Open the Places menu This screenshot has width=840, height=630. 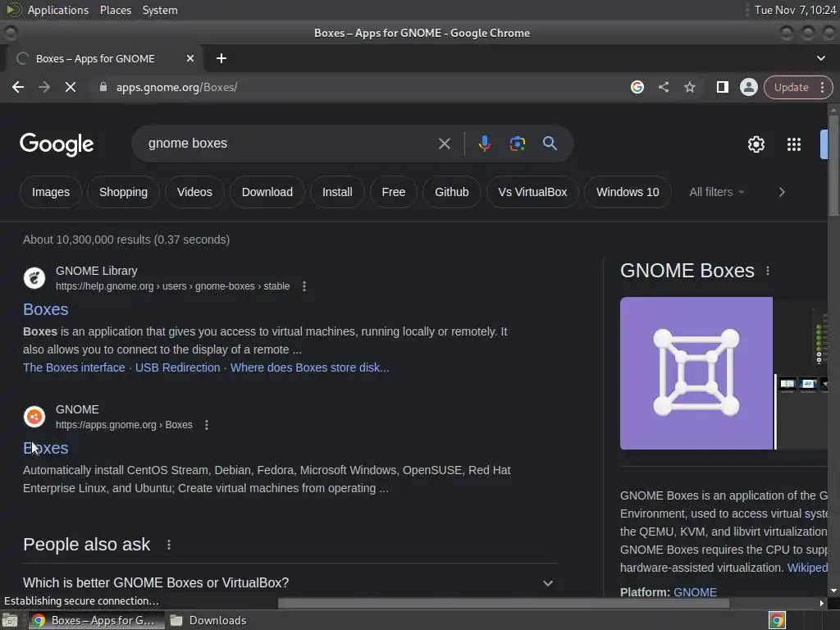115,10
